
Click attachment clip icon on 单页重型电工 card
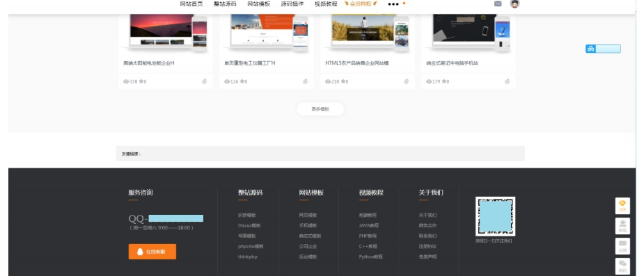[x=305, y=81]
